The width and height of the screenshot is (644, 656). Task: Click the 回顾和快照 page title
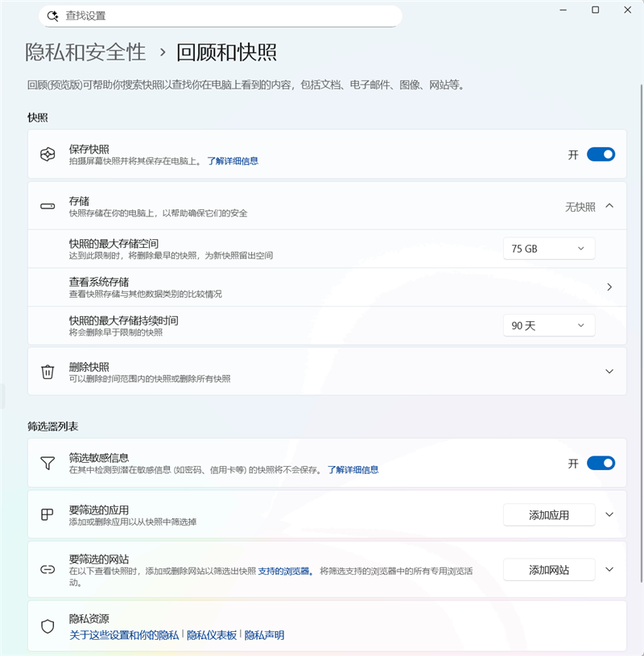coord(226,52)
